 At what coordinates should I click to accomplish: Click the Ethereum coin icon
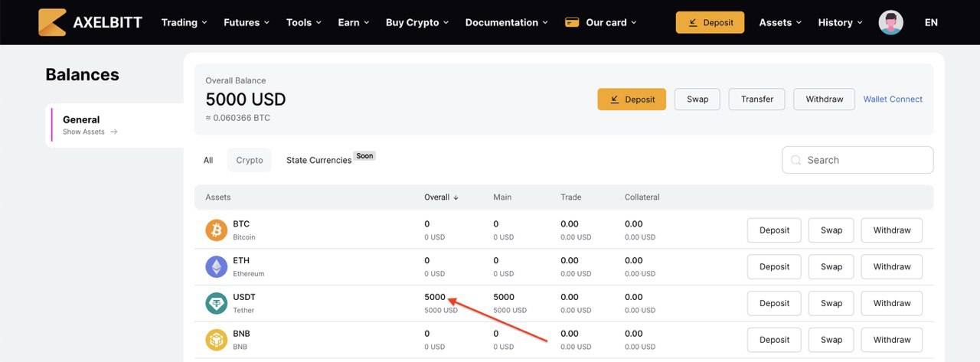pyautogui.click(x=217, y=267)
